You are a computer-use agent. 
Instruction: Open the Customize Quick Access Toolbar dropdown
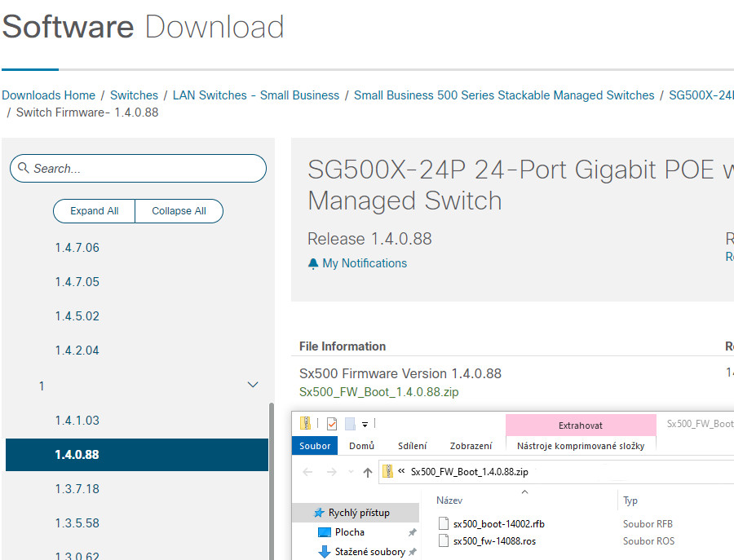(365, 425)
